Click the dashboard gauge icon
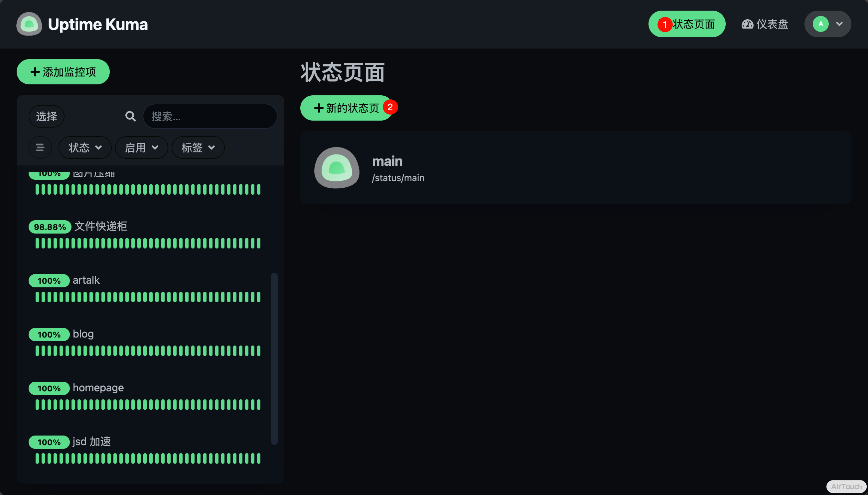This screenshot has height=495, width=868. pos(747,24)
